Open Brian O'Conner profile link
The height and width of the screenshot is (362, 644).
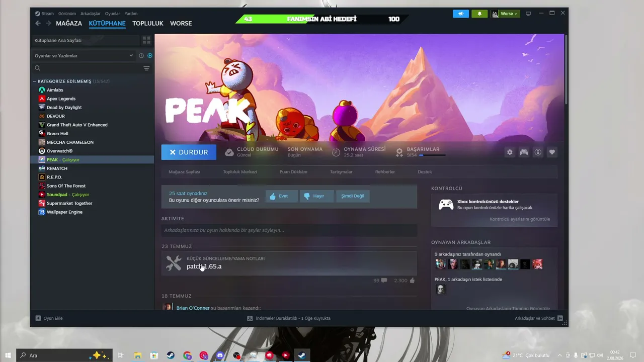(x=193, y=308)
